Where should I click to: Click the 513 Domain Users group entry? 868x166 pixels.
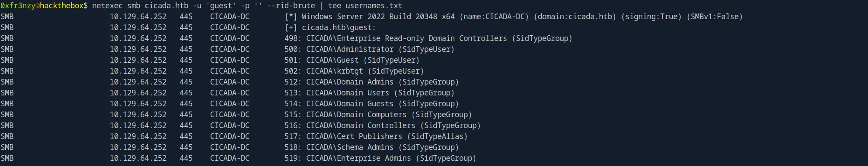pyautogui.click(x=370, y=93)
